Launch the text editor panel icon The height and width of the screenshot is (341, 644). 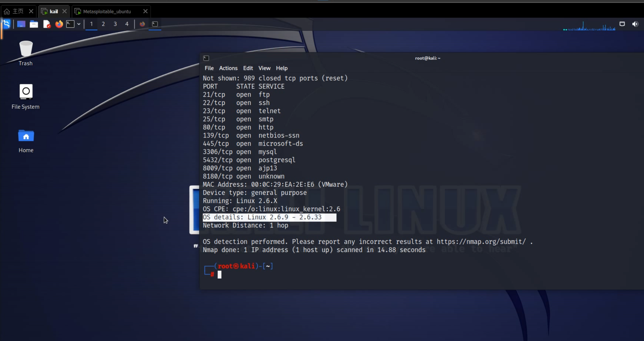pos(46,24)
